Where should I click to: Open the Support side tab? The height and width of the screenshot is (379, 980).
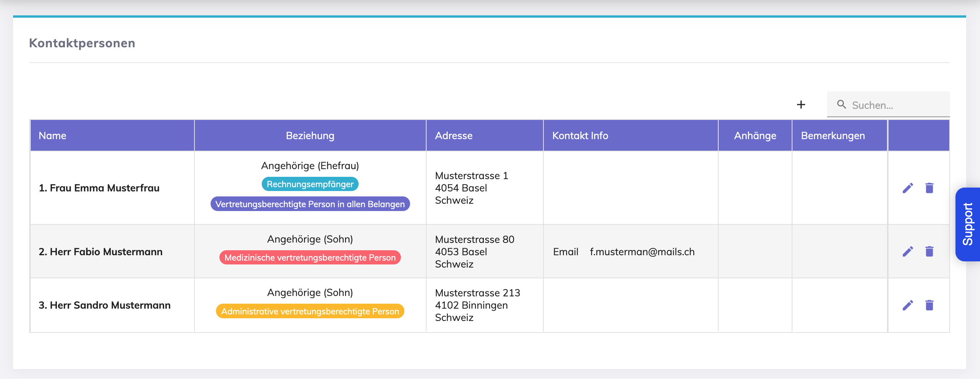pyautogui.click(x=968, y=224)
